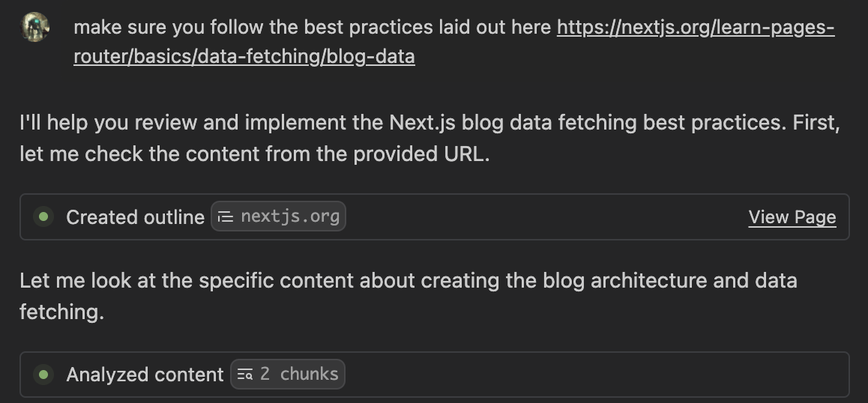Click the green status dot beside Analyzed content
868x403 pixels.
[43, 375]
